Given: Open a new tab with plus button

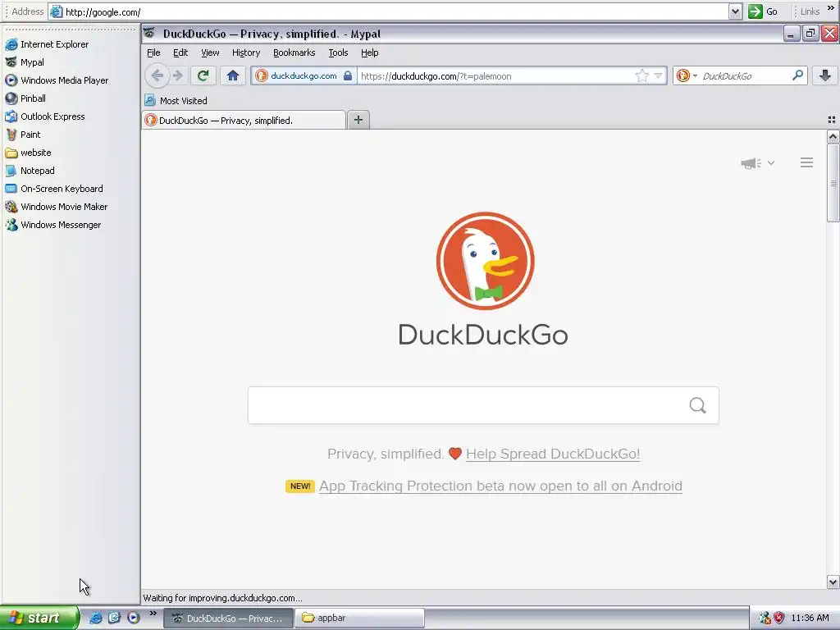Looking at the screenshot, I should (x=358, y=120).
